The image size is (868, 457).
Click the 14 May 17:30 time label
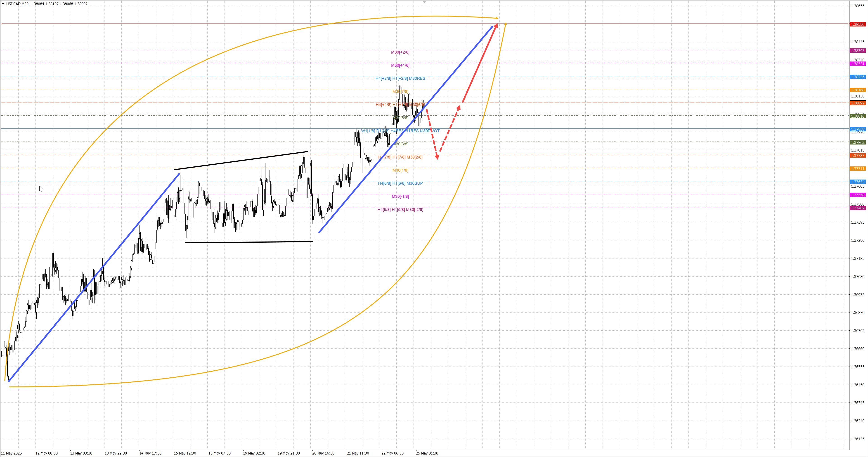tap(150, 453)
